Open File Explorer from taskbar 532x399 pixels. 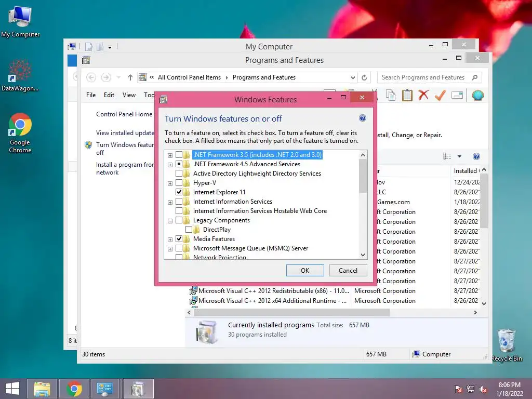[42, 389]
